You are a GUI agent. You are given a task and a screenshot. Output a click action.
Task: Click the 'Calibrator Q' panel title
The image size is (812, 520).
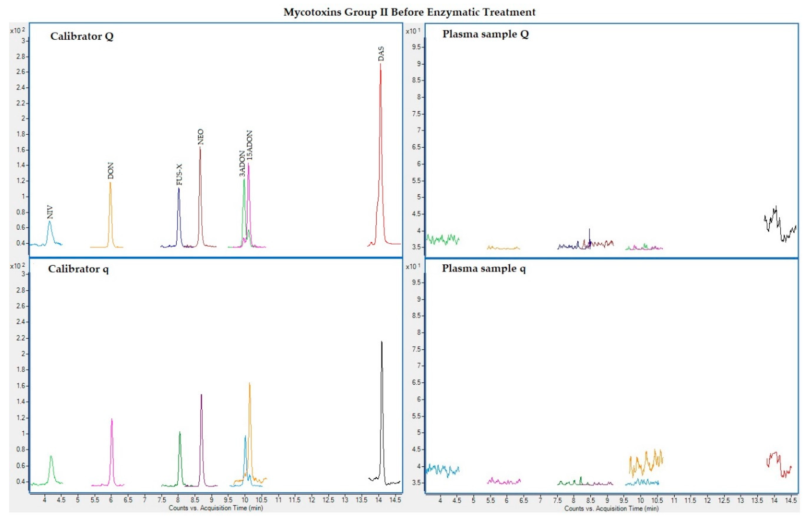tap(82, 36)
